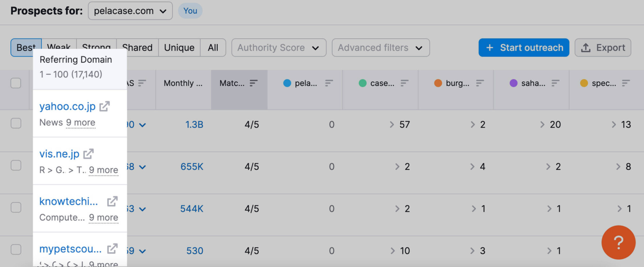Screen dimensions: 644x267
Task: Click monthly visits value 655K
Action: pos(192,167)
